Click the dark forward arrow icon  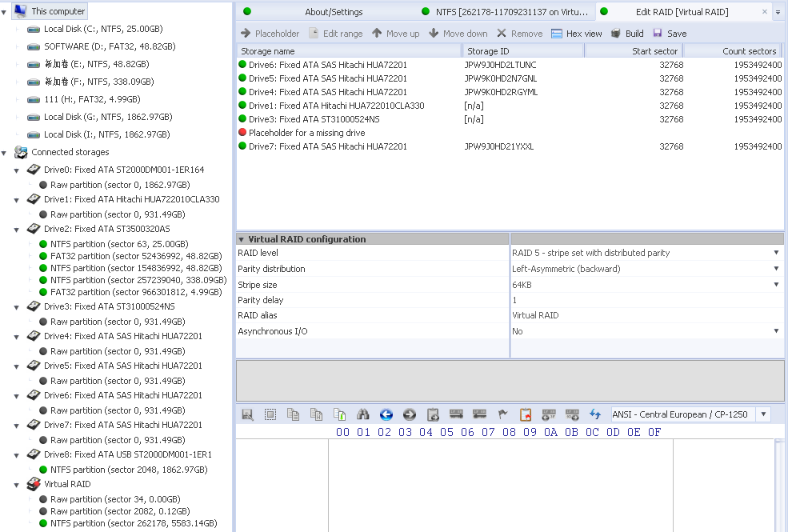[x=410, y=414]
